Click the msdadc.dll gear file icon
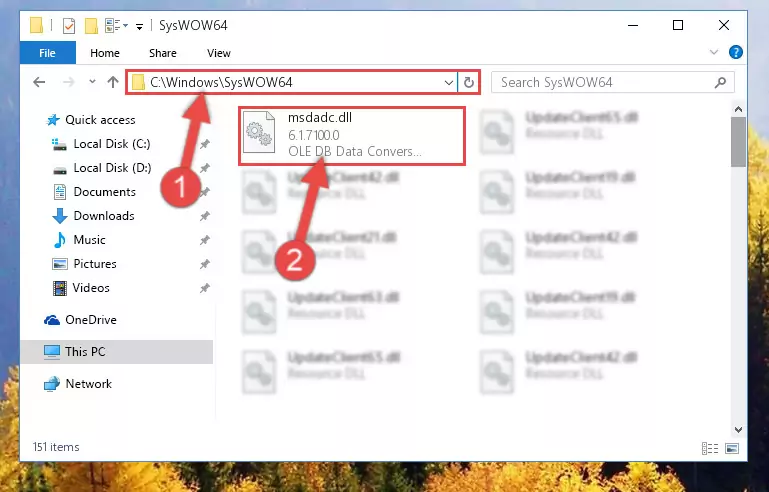Image resolution: width=769 pixels, height=492 pixels. (x=259, y=132)
